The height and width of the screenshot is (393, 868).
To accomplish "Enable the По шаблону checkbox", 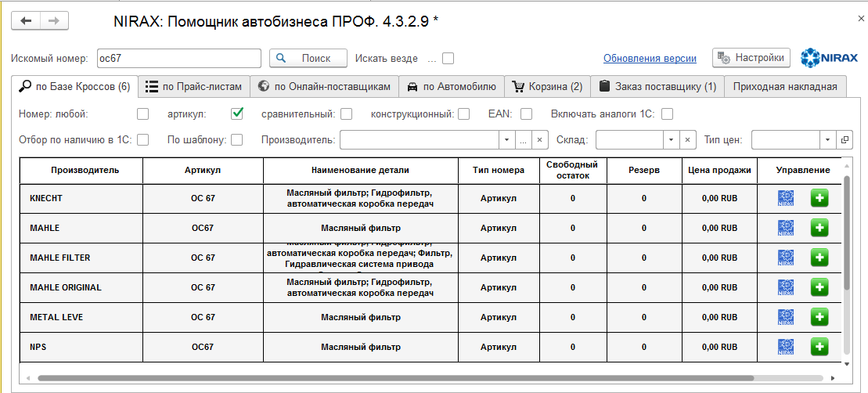I will [237, 140].
